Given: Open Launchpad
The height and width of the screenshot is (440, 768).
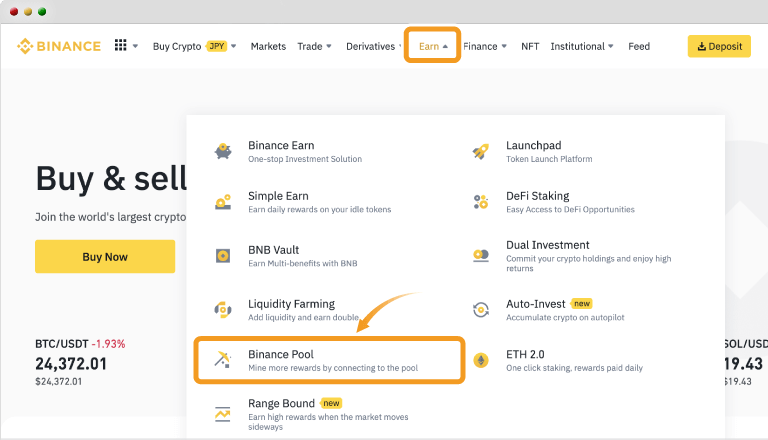Looking at the screenshot, I should (533, 146).
